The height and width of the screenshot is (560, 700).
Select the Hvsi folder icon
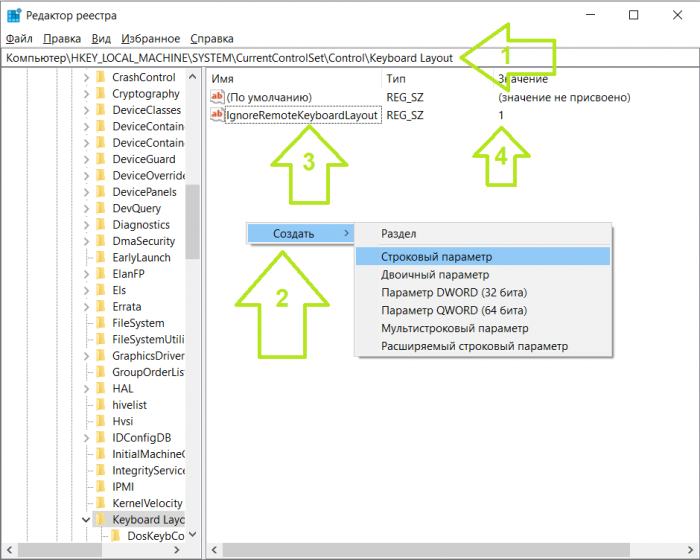[x=101, y=421]
